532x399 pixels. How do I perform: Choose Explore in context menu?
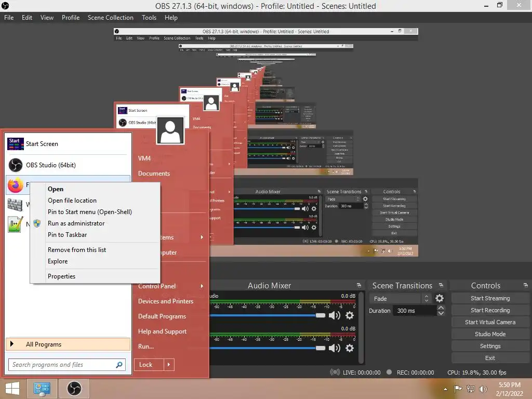(x=95, y=261)
